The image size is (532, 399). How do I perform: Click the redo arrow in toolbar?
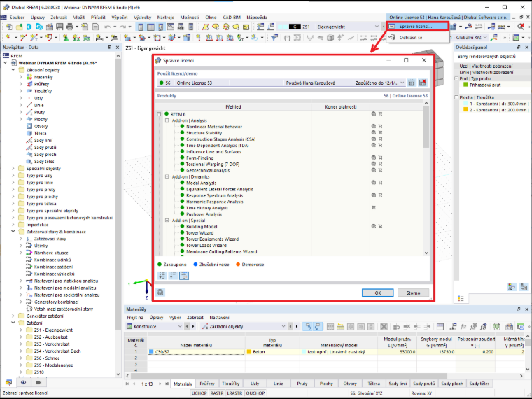coord(122,27)
